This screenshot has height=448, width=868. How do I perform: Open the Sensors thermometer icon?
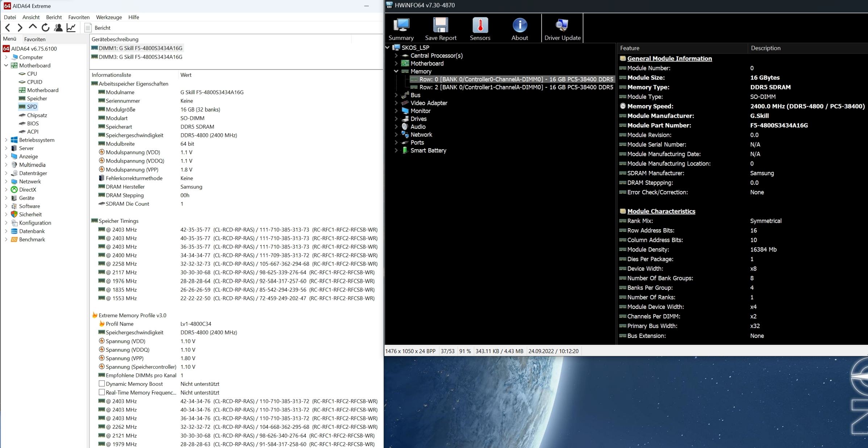point(480,29)
